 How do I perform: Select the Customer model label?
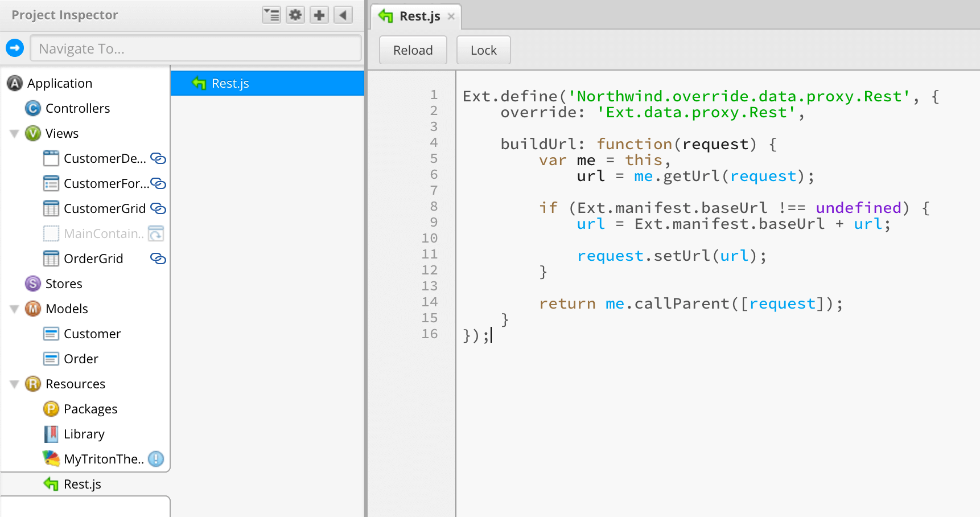[92, 334]
